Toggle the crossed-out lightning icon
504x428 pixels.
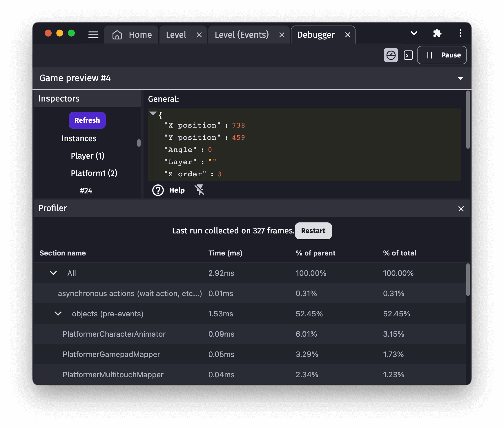200,190
